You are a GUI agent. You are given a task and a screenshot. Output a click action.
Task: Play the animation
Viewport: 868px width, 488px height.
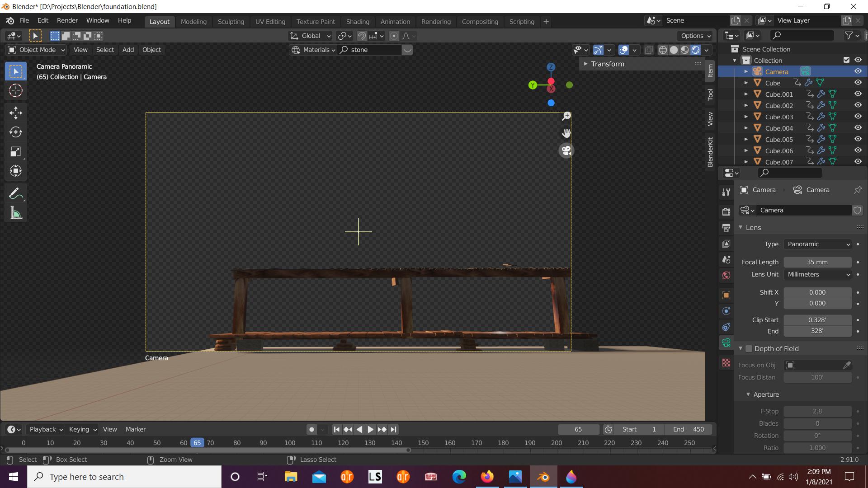tap(370, 429)
